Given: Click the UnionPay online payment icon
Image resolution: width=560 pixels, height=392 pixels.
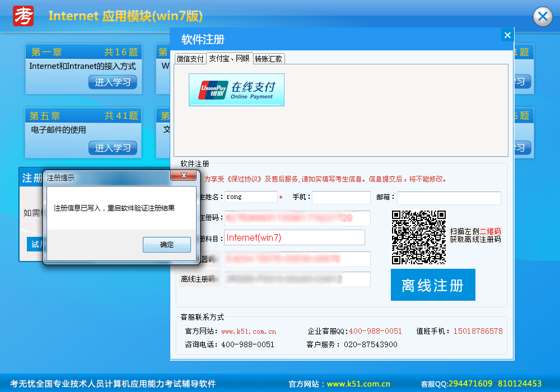Looking at the screenshot, I should point(236,89).
